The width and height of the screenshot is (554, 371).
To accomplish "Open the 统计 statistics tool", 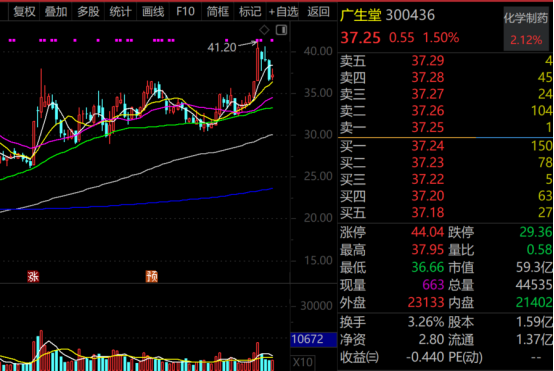I will pyautogui.click(x=120, y=12).
